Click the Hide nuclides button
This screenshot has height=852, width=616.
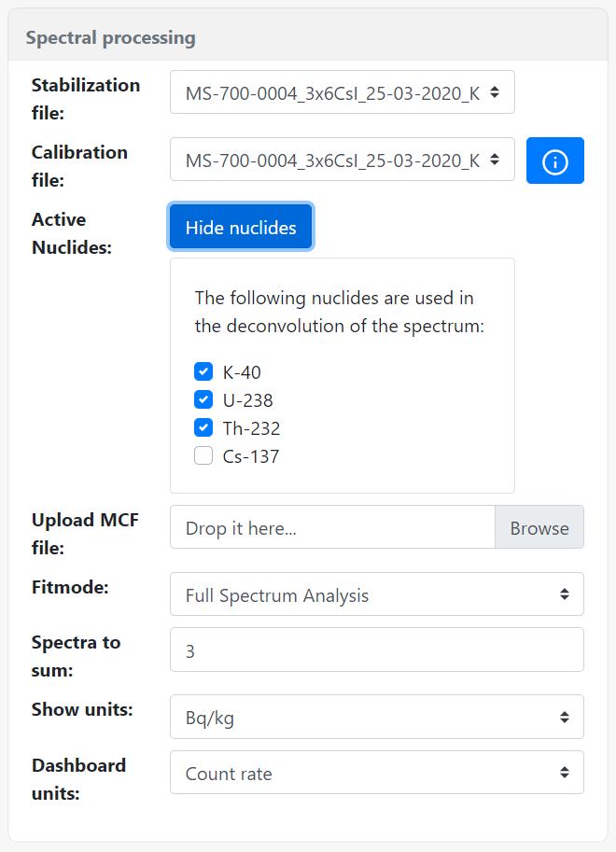(241, 228)
